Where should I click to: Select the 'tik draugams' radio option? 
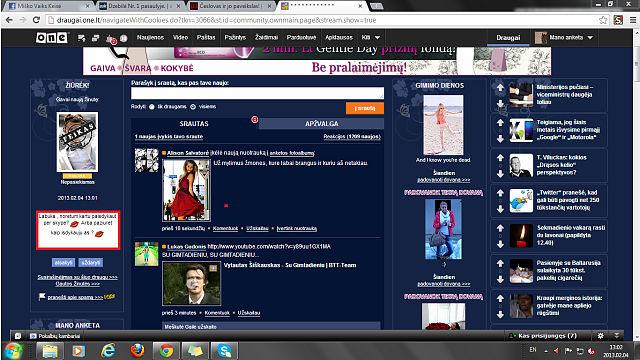[151, 107]
